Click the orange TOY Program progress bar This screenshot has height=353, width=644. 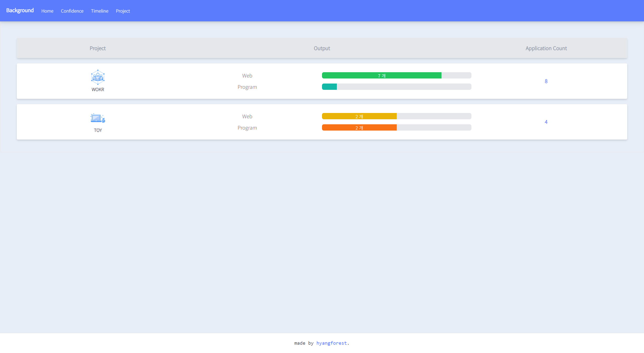pyautogui.click(x=359, y=128)
